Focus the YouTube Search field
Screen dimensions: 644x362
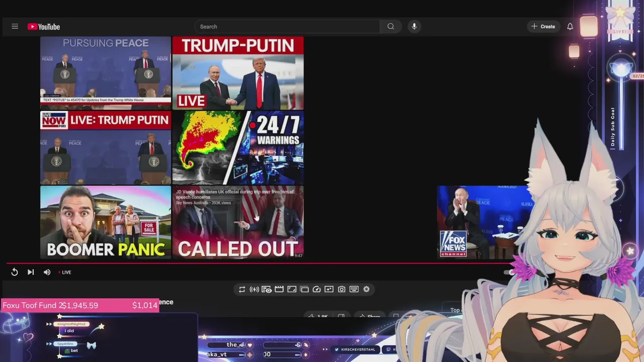(287, 27)
